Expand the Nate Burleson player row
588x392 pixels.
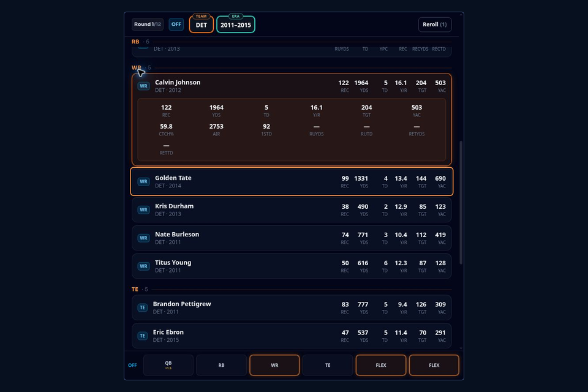click(x=292, y=238)
